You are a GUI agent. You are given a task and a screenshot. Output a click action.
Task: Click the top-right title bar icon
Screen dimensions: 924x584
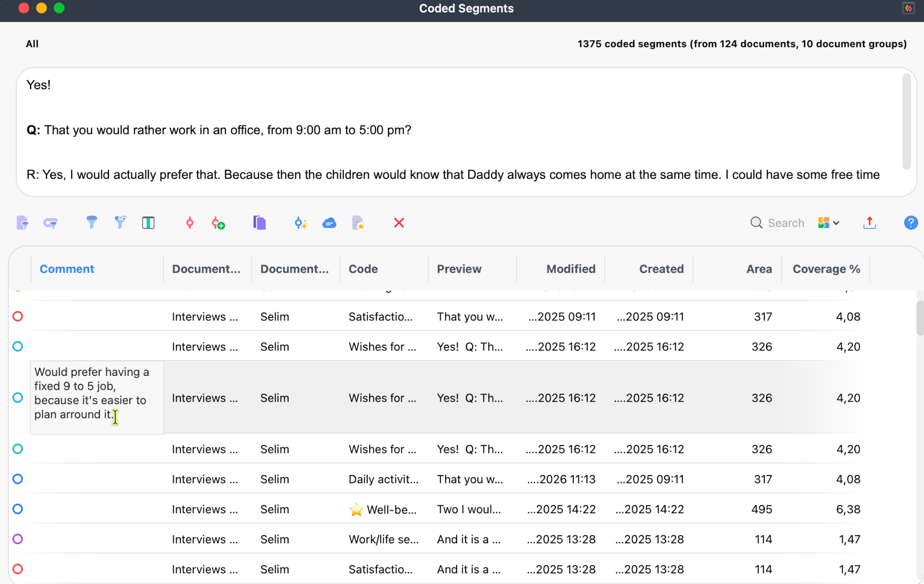coord(908,8)
